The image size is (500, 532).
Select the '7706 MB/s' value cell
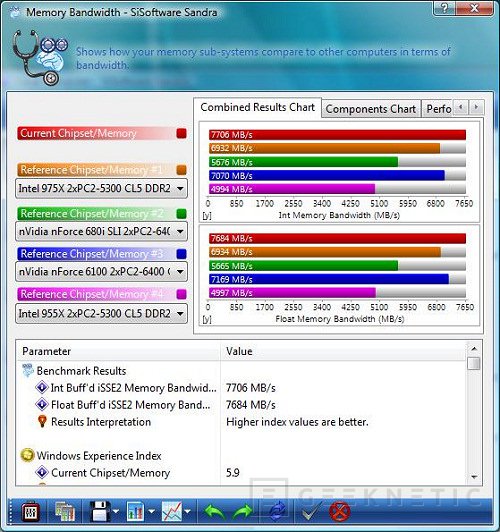tap(251, 387)
